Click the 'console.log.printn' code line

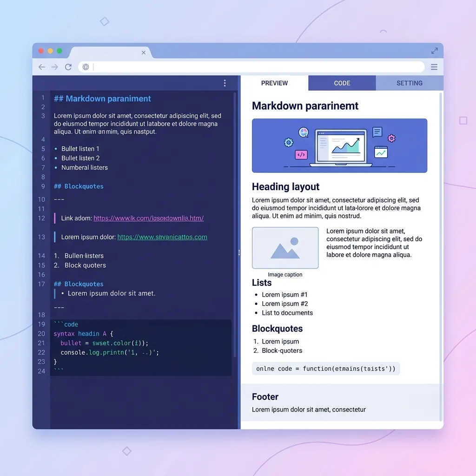click(110, 352)
